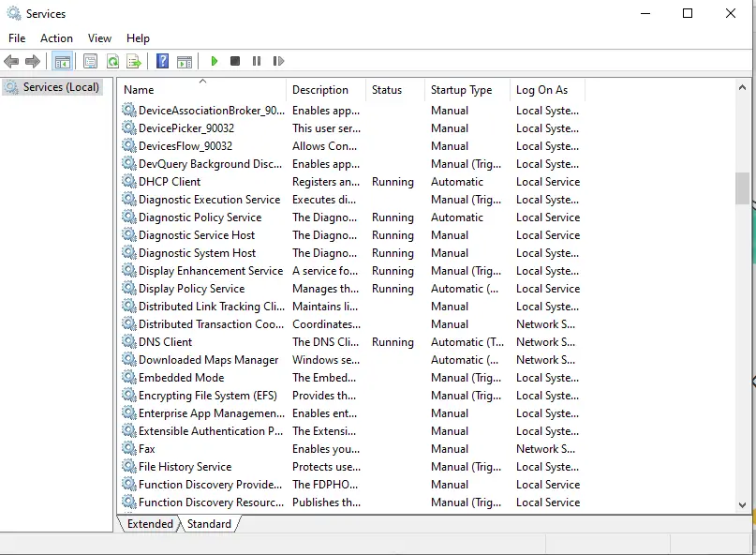Click the Forward arrow toolbar icon
Image resolution: width=756 pixels, height=555 pixels.
[32, 61]
